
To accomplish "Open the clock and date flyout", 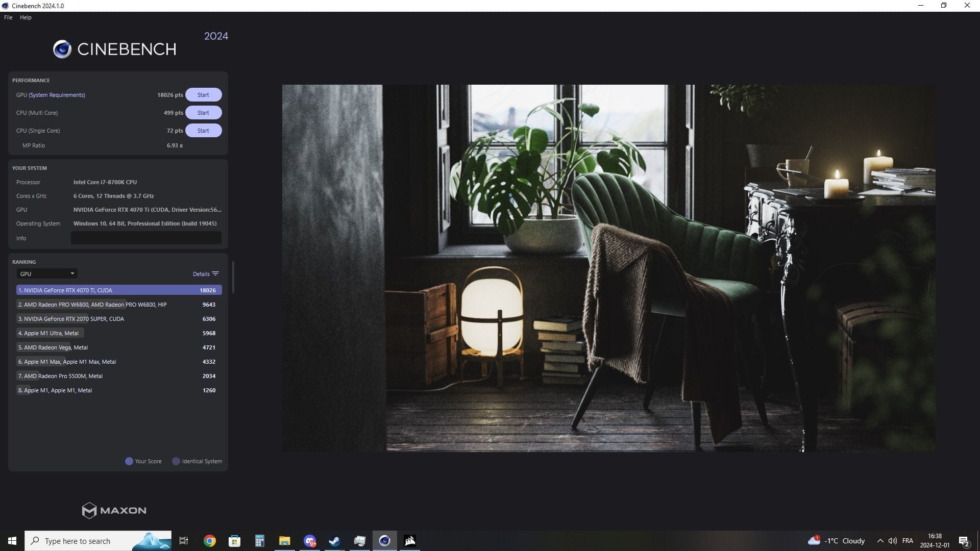I will [x=935, y=541].
